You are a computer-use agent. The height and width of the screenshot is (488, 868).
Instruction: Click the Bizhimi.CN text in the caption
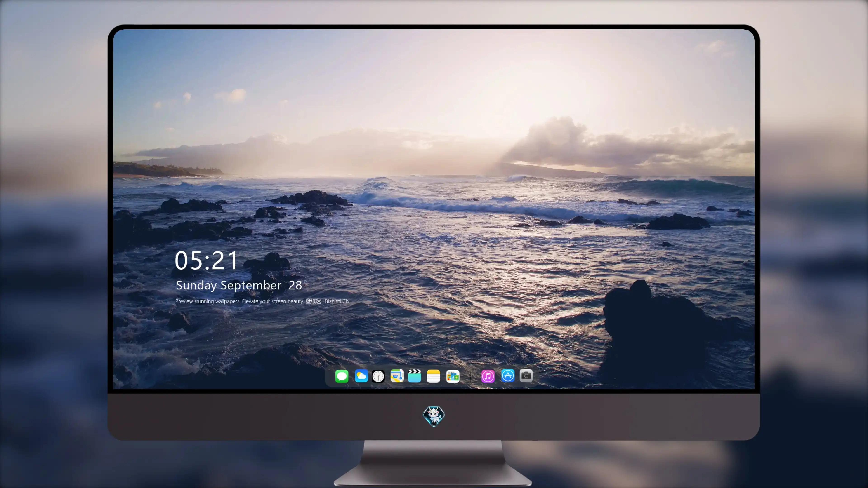point(337,301)
